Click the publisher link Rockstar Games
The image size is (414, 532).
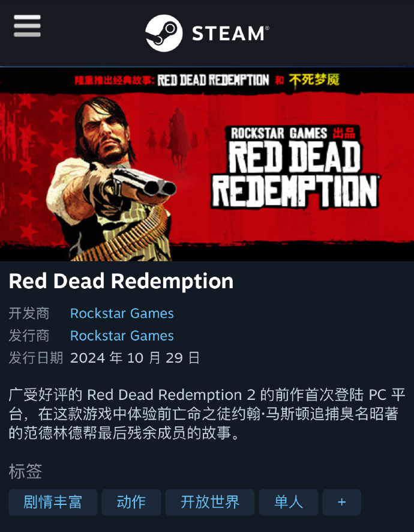click(122, 336)
